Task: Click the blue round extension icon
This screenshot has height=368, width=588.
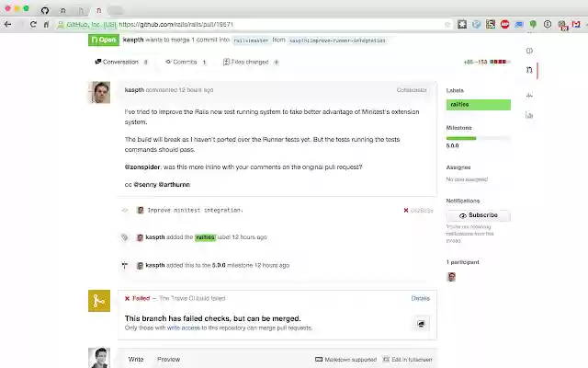Action: pos(476,25)
